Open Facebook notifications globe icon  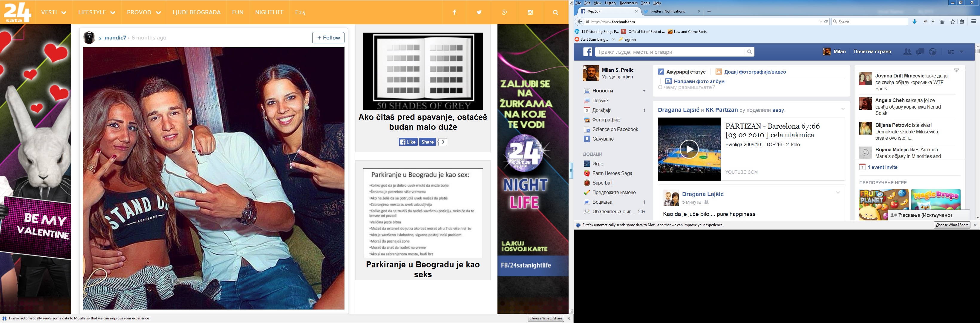pyautogui.click(x=932, y=52)
